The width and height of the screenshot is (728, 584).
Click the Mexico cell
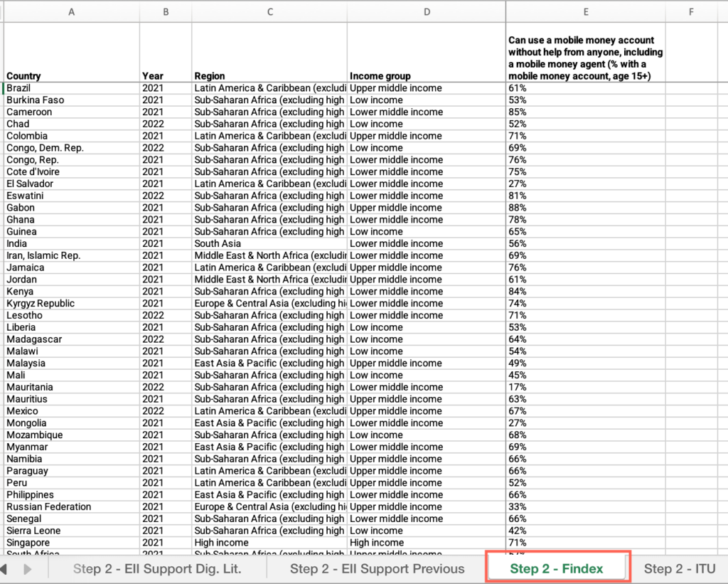point(72,411)
